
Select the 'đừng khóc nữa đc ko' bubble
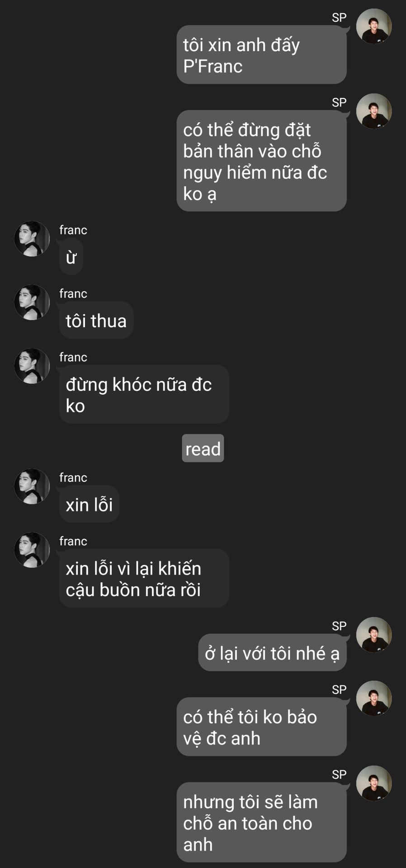point(144,394)
